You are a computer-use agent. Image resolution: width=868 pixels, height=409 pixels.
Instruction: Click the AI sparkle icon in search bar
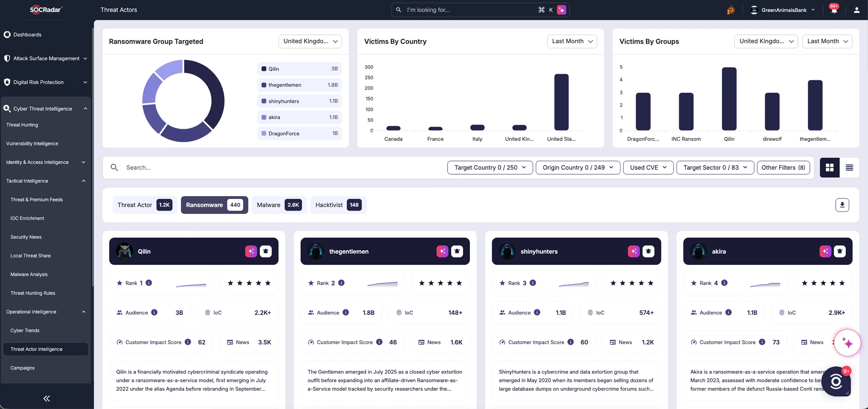(562, 10)
